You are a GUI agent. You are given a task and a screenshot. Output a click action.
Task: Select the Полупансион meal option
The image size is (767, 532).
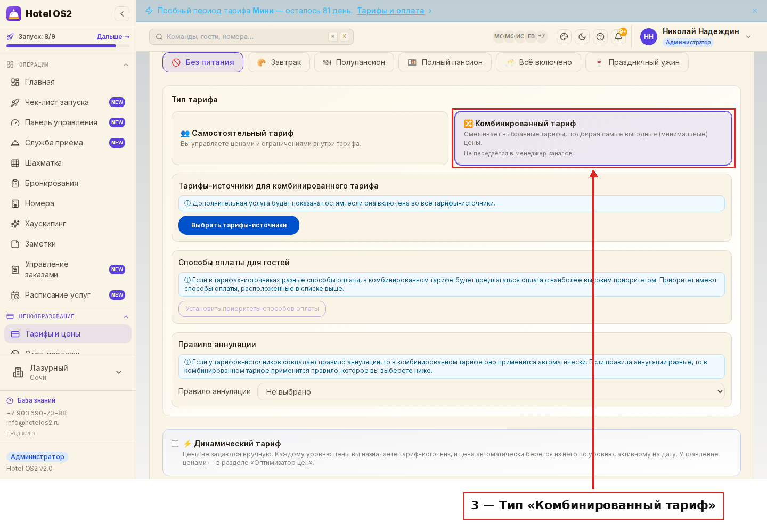(x=354, y=62)
